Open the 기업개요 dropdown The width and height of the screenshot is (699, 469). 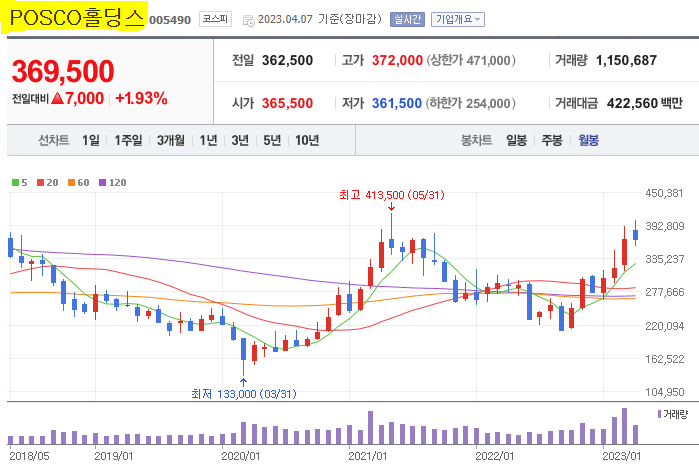pyautogui.click(x=457, y=19)
